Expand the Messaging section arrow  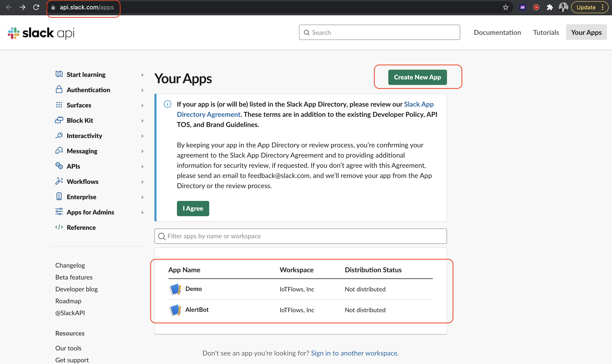pos(142,151)
